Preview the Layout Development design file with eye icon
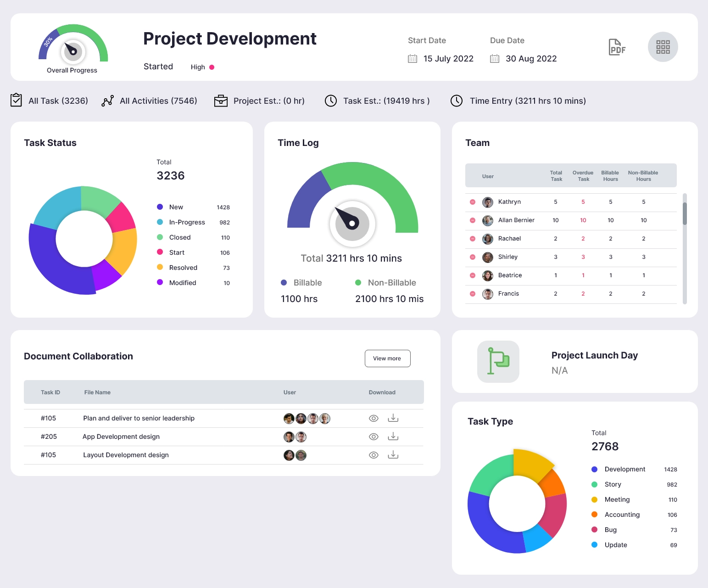 point(374,455)
